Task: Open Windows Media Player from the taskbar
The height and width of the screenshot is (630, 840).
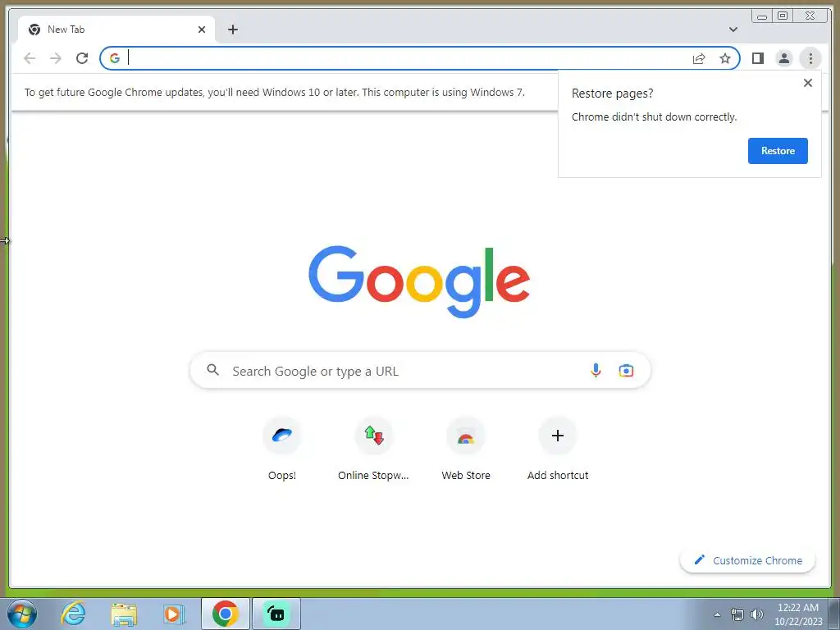Action: click(174, 614)
